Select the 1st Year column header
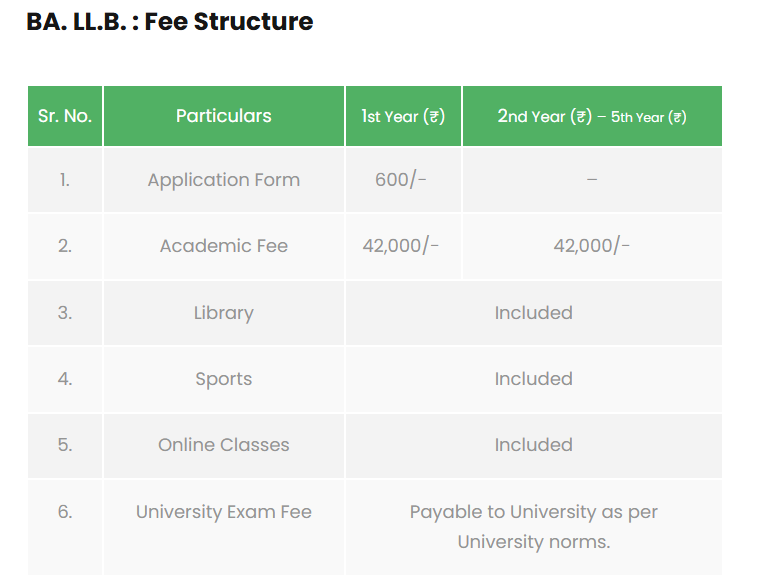Viewport: 784px width, 587px height. [x=403, y=116]
